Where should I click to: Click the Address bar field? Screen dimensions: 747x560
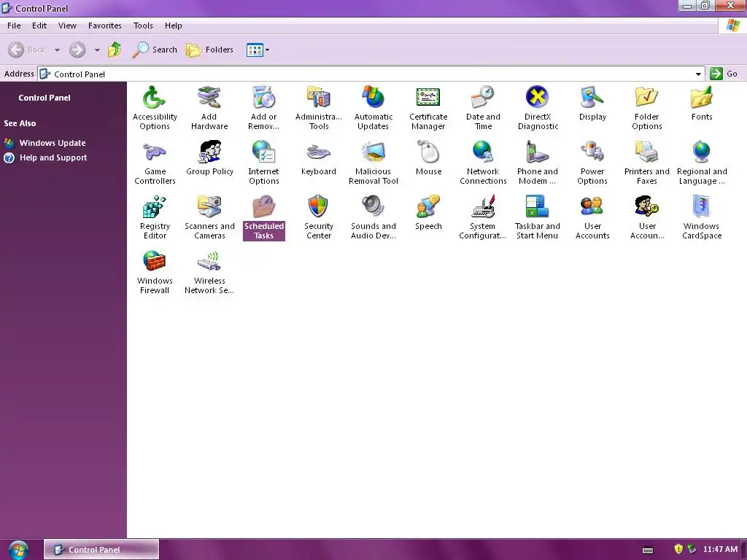point(371,74)
